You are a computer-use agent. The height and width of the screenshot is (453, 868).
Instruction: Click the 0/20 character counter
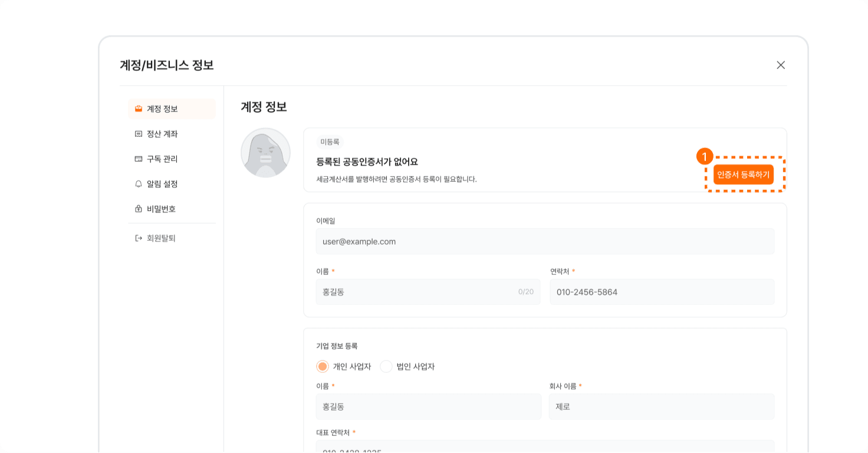pos(526,292)
